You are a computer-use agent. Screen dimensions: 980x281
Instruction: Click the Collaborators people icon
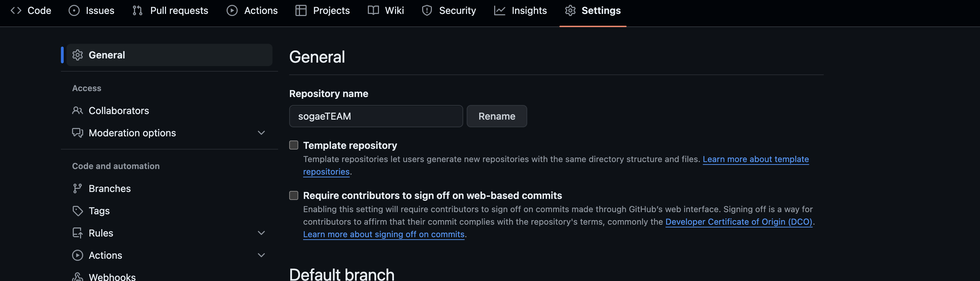coord(78,110)
